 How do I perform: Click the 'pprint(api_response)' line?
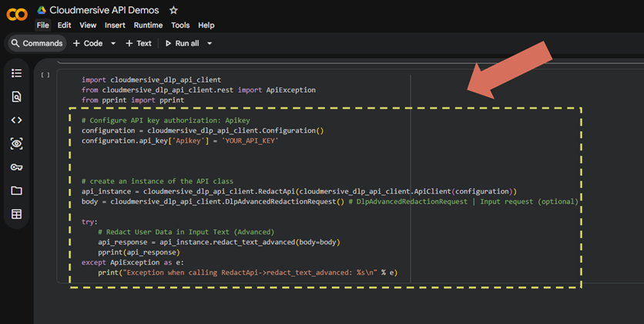139,252
